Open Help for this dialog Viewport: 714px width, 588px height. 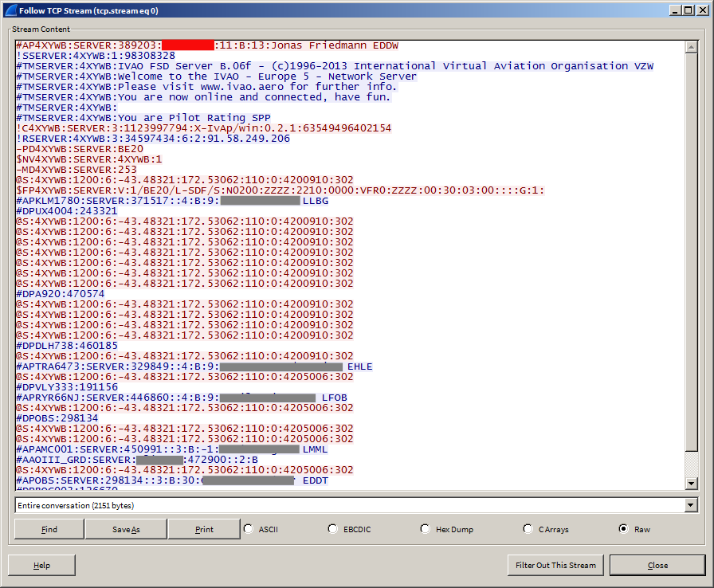[x=41, y=565]
